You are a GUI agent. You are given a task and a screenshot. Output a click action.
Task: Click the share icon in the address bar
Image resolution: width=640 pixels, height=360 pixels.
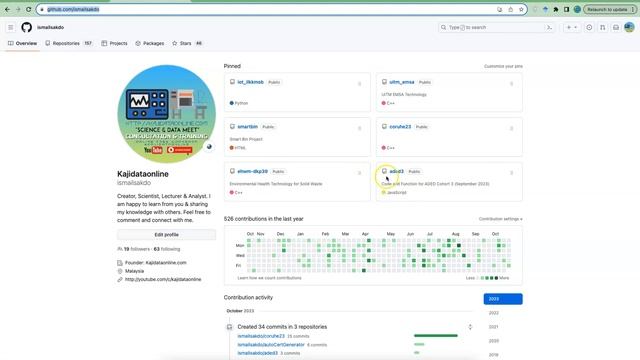coord(511,9)
